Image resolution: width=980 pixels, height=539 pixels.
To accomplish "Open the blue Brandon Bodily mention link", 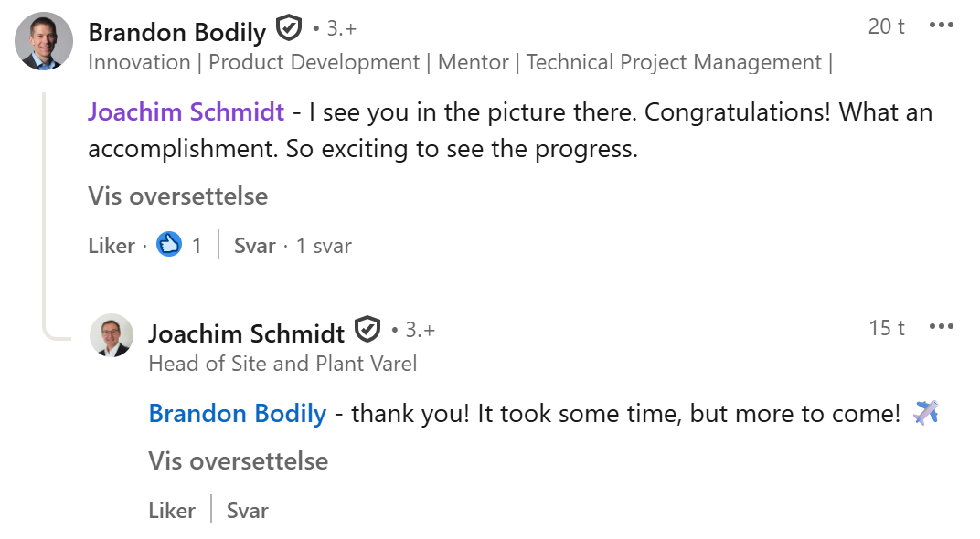I will click(238, 414).
